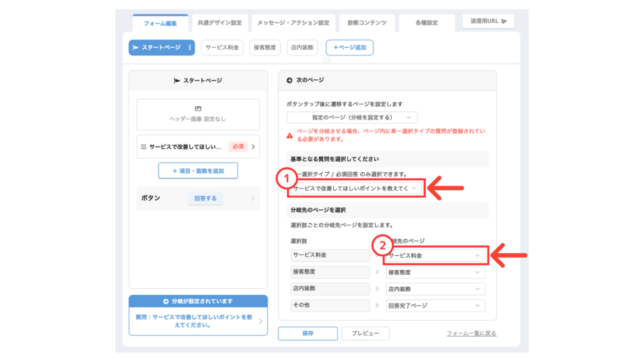This screenshot has width=644, height=362.
Task: Open branch destination dropdown for 接客態度
Action: point(435,273)
